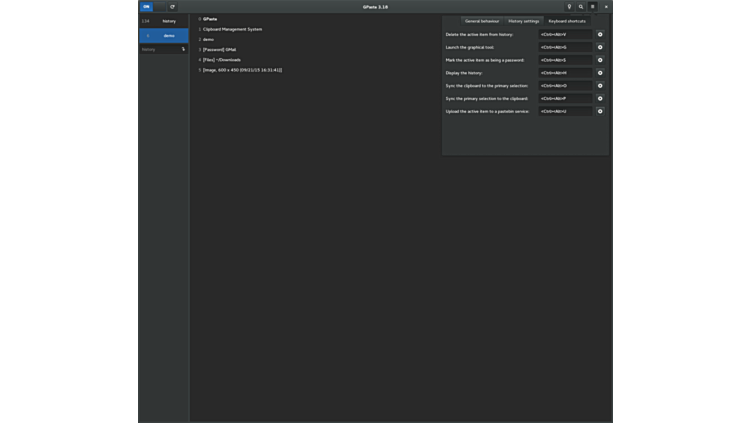Edit the sync primary to clipboard shortcut field

pyautogui.click(x=565, y=99)
